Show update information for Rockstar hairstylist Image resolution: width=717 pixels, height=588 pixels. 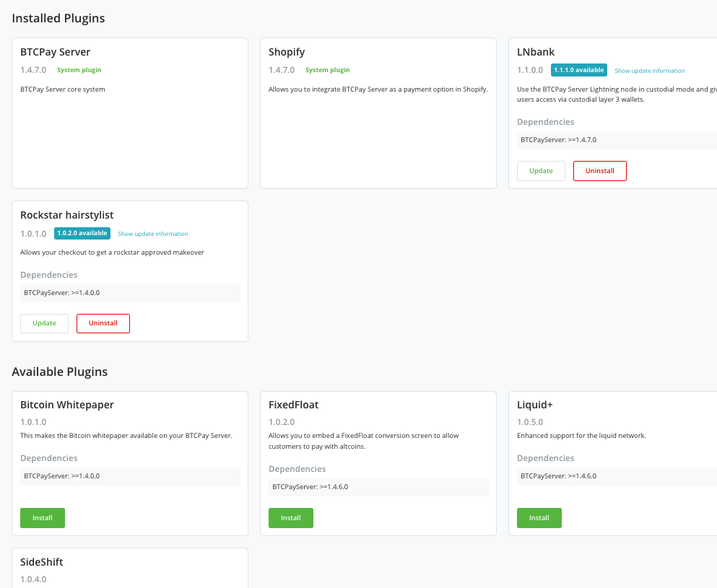tap(153, 234)
